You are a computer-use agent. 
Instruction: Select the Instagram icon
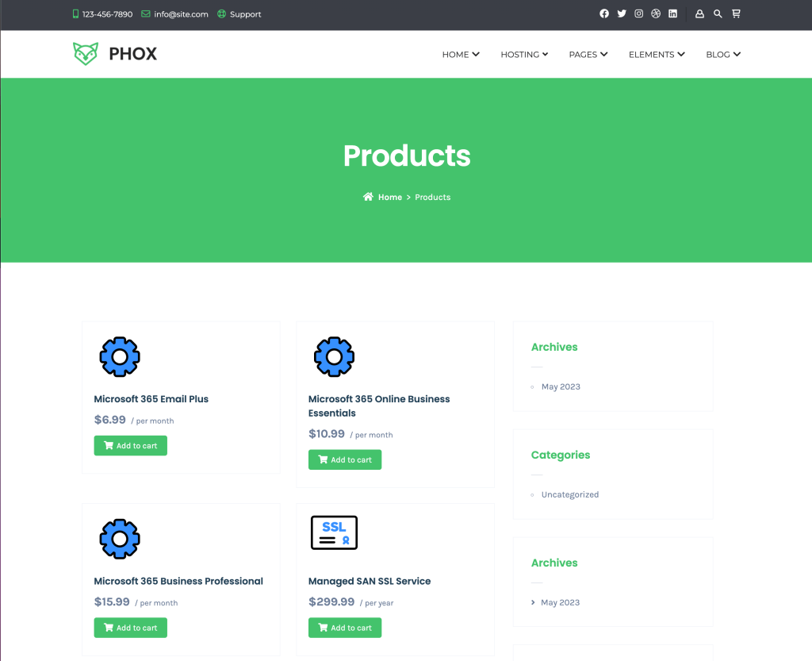pos(639,13)
